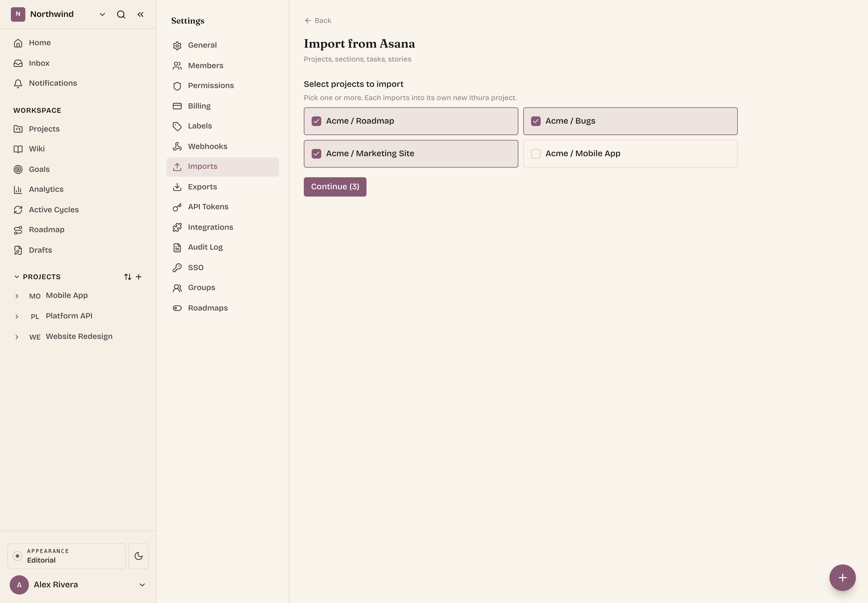Expand the Mobile App project
Screen dimensions: 868x603
pos(17,296)
